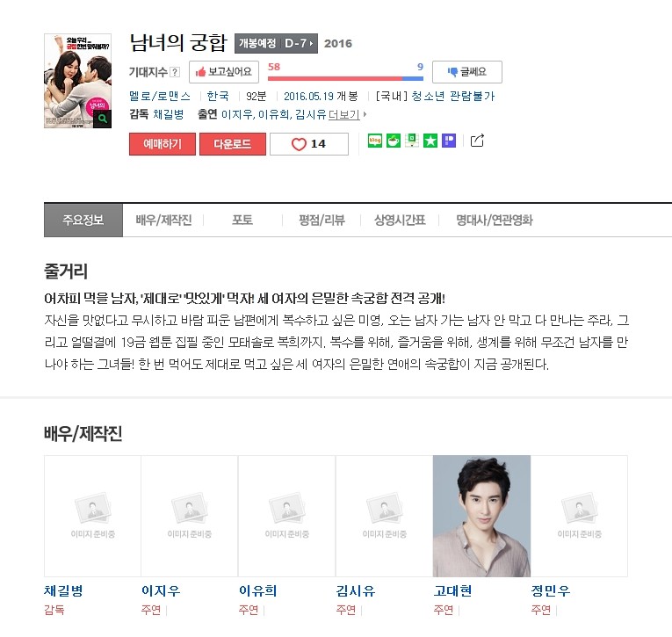Click the magnifier on movie poster
Viewport: 672px width, 637px height.
point(103,119)
